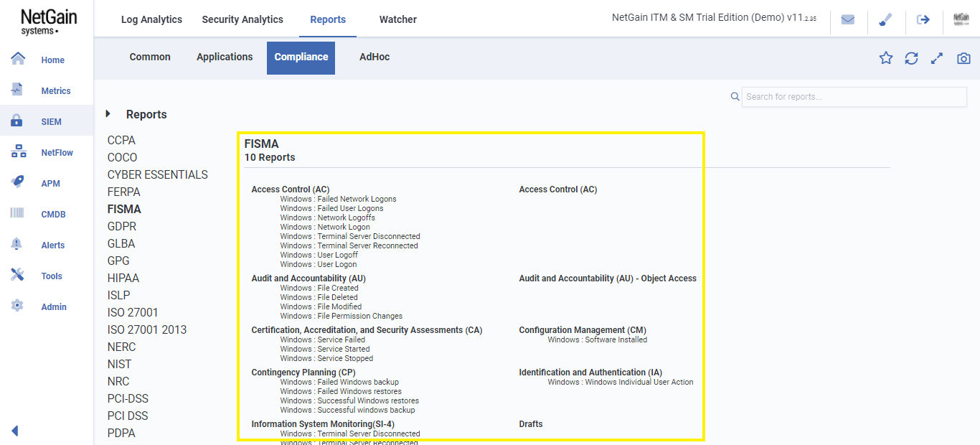Open the Tools wrench icon
This screenshot has width=980, height=445.
pos(18,275)
